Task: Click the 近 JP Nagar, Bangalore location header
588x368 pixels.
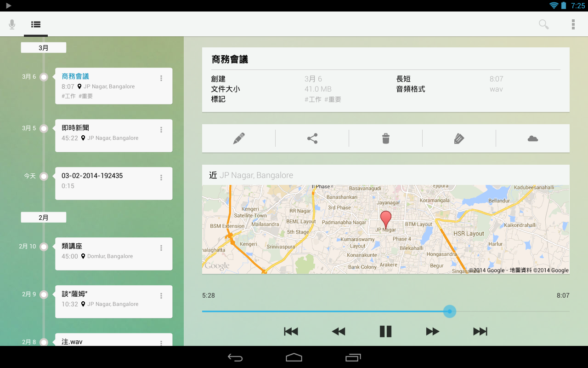Action: pos(386,175)
